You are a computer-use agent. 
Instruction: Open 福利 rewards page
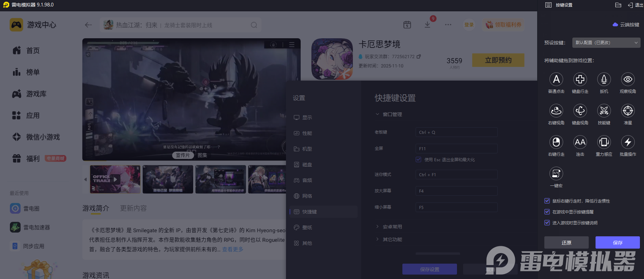pyautogui.click(x=26, y=158)
